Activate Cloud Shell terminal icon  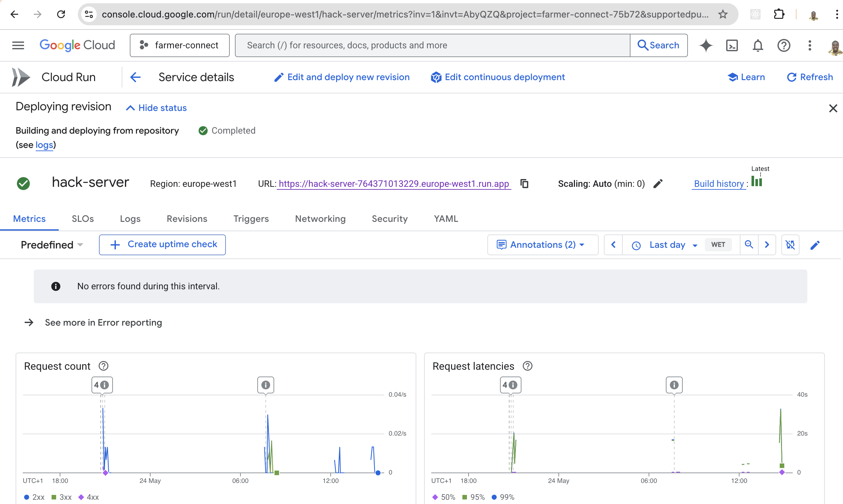[x=732, y=45]
